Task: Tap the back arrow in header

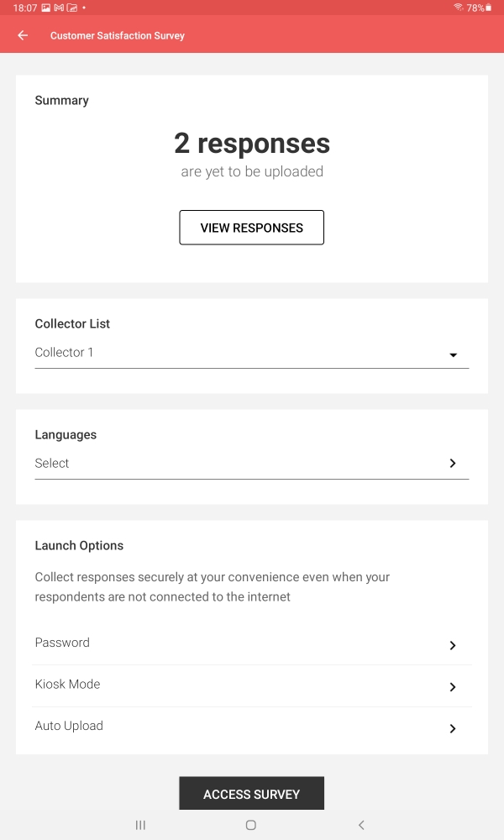Action: (23, 36)
